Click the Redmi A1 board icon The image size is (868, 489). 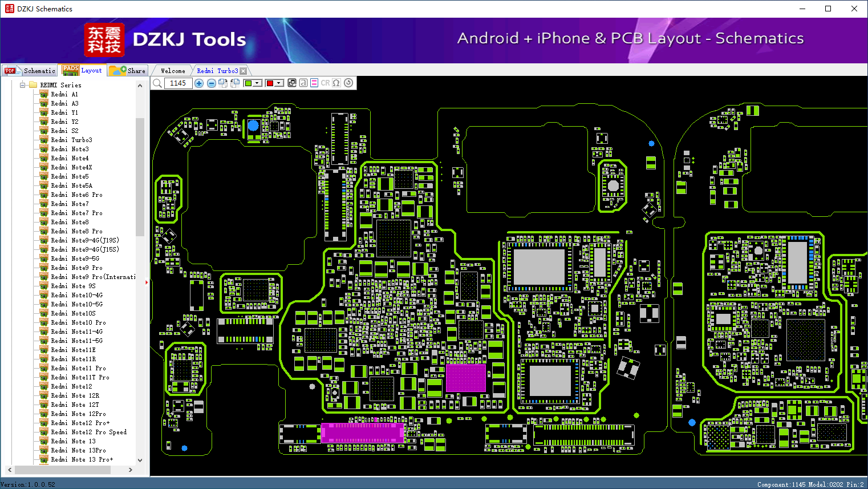point(43,94)
